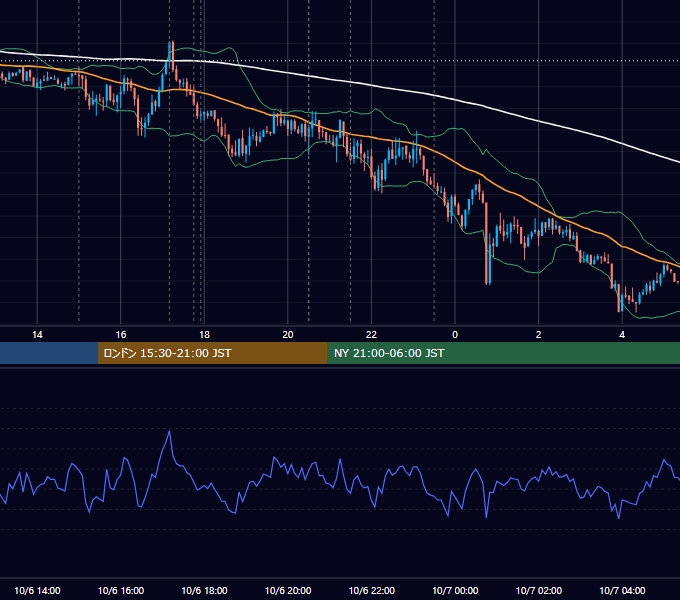Click the 10/6 22:00 date label
680x600 pixels.
tap(372, 590)
